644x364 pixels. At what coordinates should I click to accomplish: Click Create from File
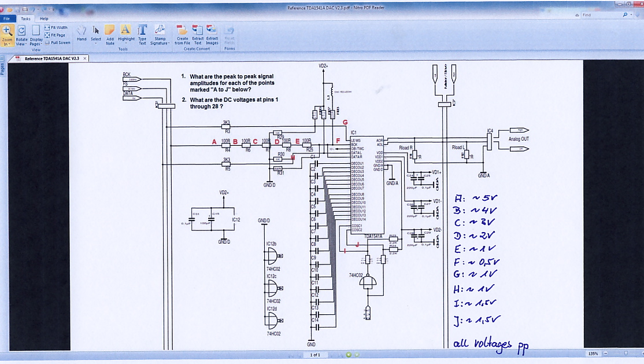(x=182, y=35)
